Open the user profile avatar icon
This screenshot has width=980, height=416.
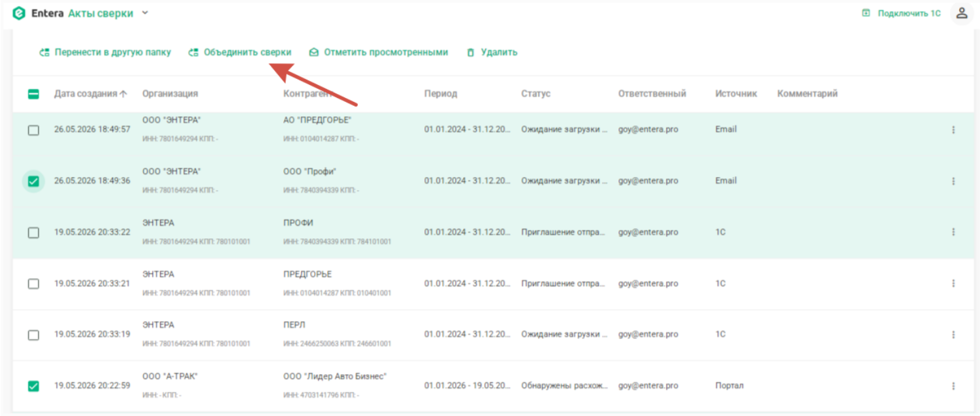[961, 13]
